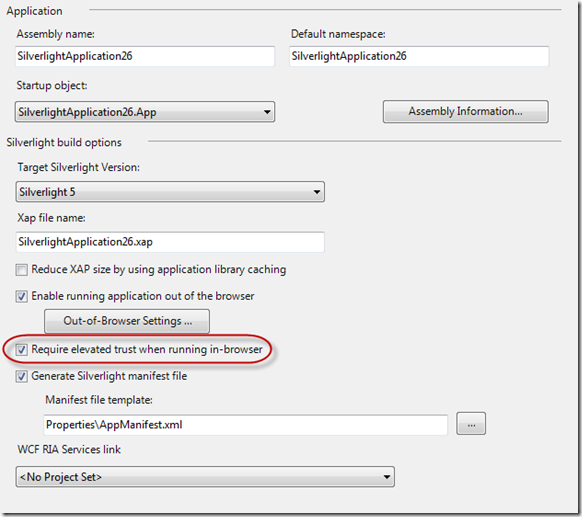Click arrow on No Project Set combo box
The height and width of the screenshot is (517, 582).
[x=386, y=477]
